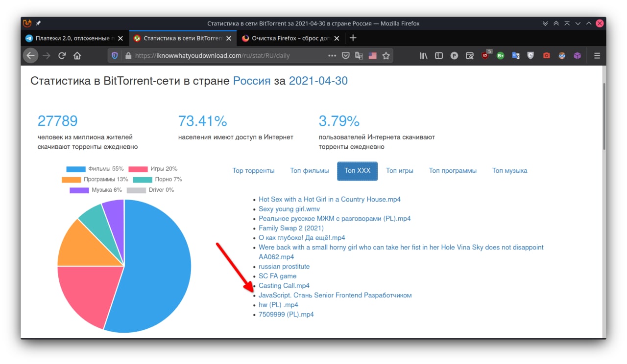Save page to Pocket
Image resolution: width=627 pixels, height=364 pixels.
[x=346, y=56]
